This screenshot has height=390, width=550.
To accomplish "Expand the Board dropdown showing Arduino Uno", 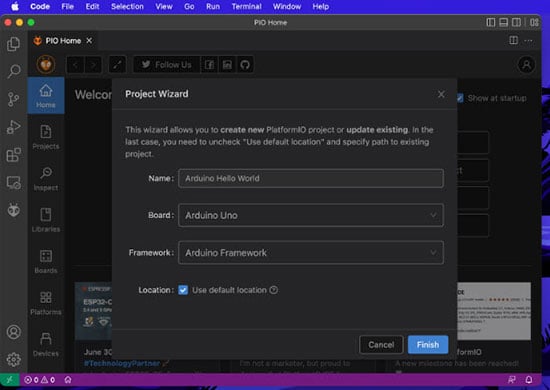I will (x=311, y=215).
